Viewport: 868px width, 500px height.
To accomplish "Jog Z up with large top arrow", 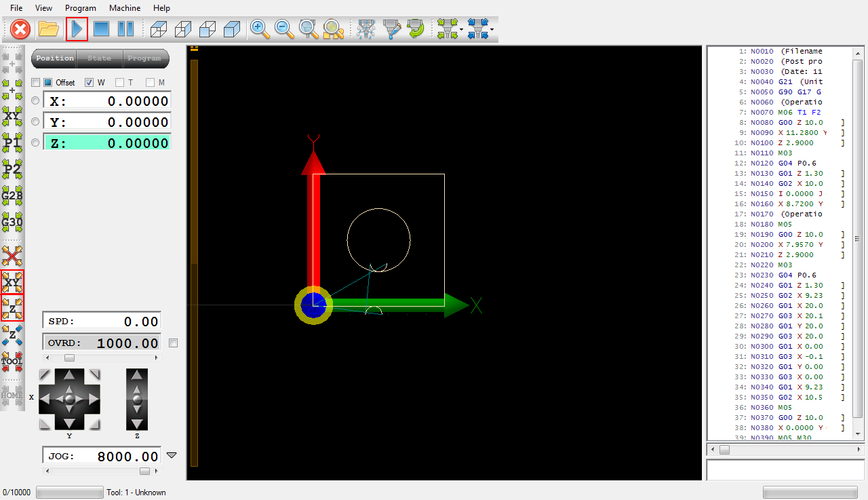I will tap(137, 376).
